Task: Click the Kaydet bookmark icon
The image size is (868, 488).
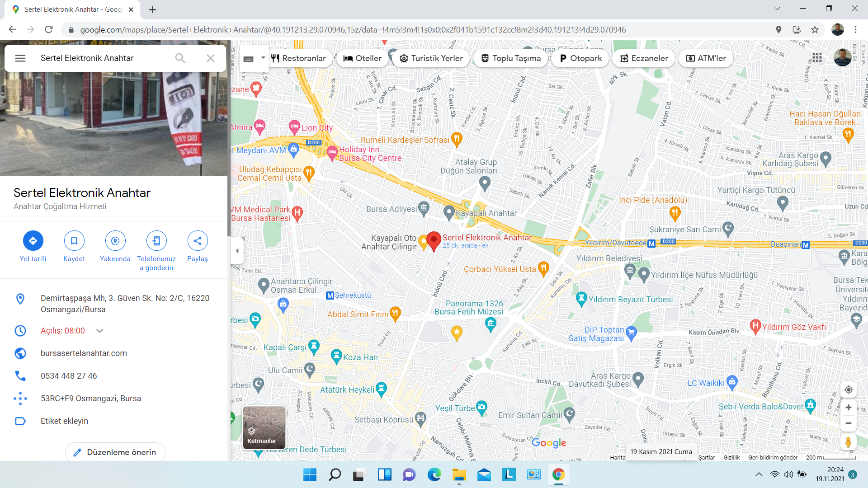Action: pyautogui.click(x=74, y=241)
